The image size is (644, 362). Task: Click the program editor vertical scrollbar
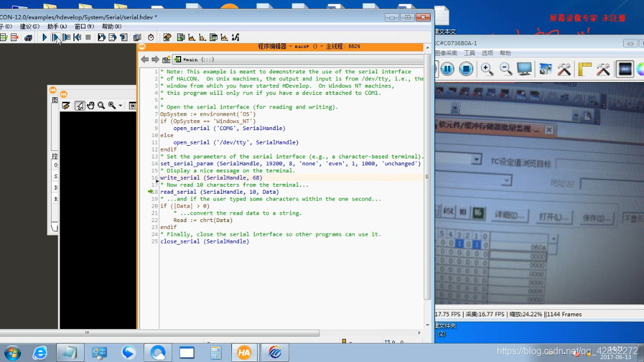pyautogui.click(x=427, y=176)
